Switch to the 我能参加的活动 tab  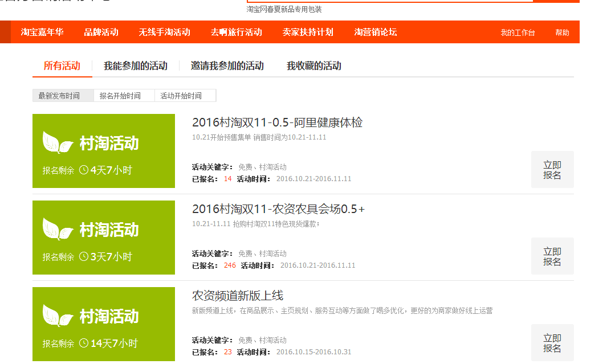135,66
